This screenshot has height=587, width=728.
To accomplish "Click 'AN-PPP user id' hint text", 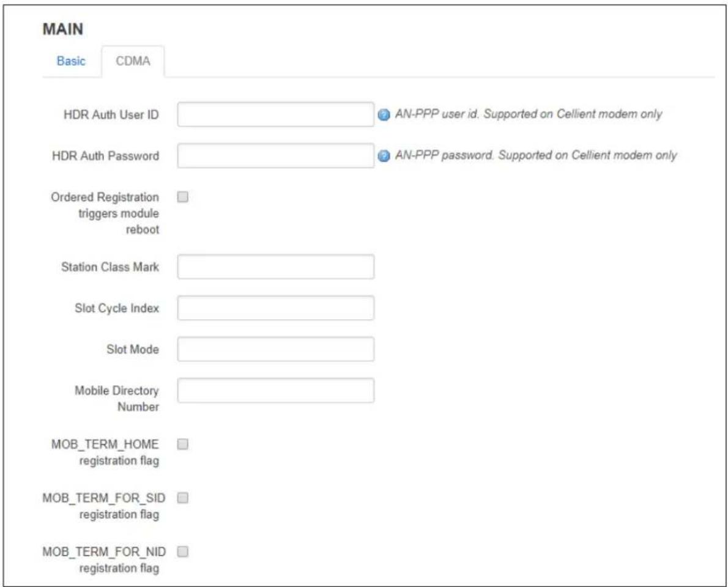I will click(529, 114).
